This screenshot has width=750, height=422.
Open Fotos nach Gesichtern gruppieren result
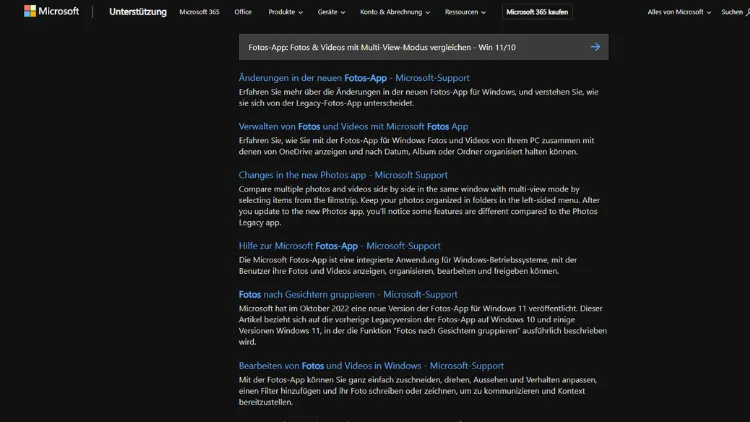[348, 294]
